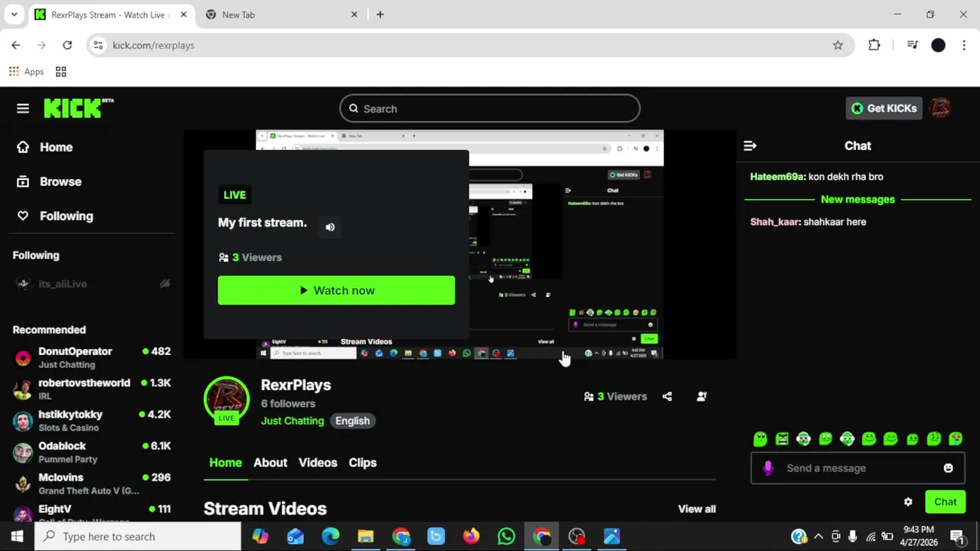Open the its_aliLive followed channel

click(92, 284)
